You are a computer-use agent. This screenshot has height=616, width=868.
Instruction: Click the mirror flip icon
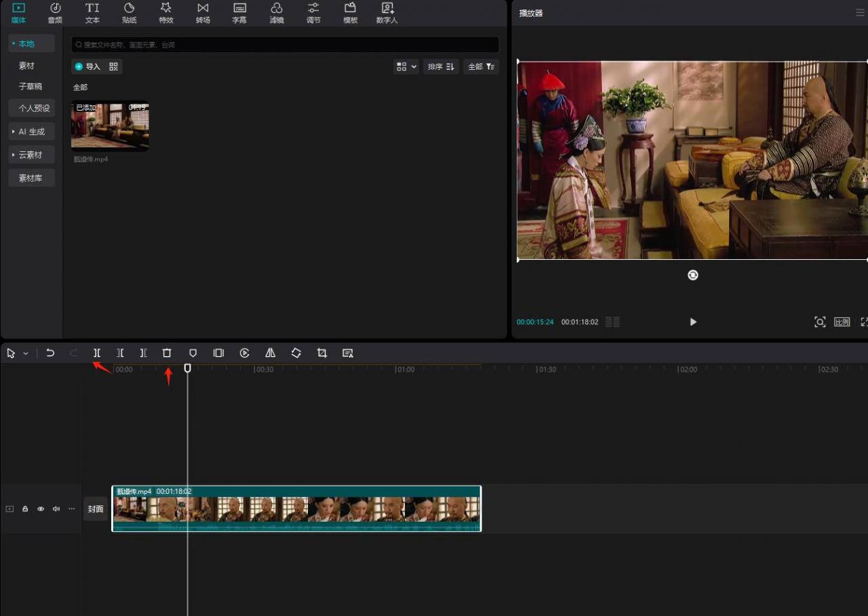pyautogui.click(x=271, y=353)
